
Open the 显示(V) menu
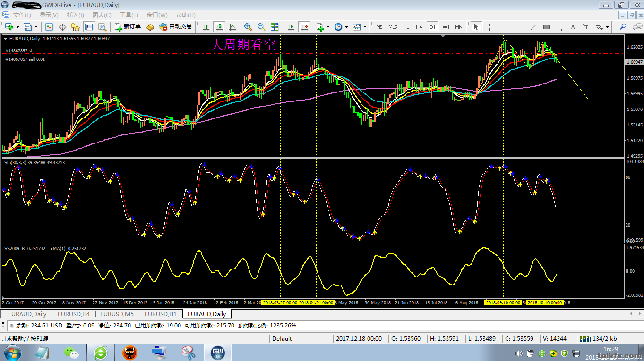[49, 15]
